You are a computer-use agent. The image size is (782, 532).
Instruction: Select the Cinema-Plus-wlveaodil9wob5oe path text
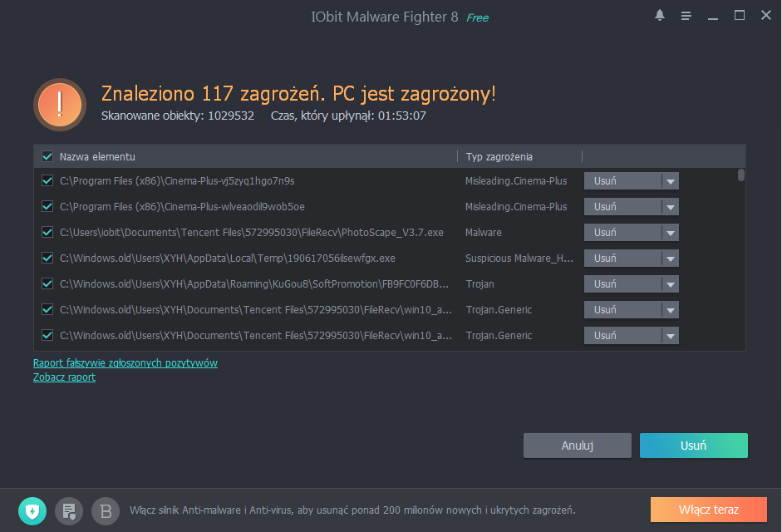click(182, 207)
